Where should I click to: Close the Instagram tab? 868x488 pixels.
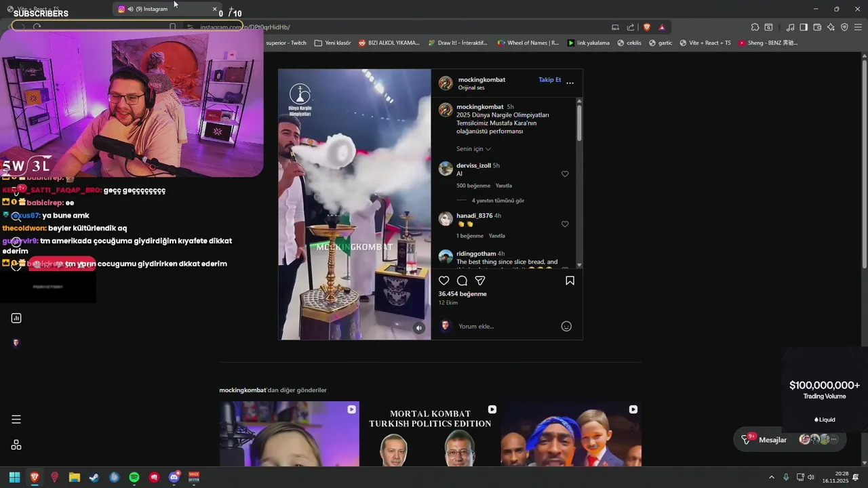point(215,9)
